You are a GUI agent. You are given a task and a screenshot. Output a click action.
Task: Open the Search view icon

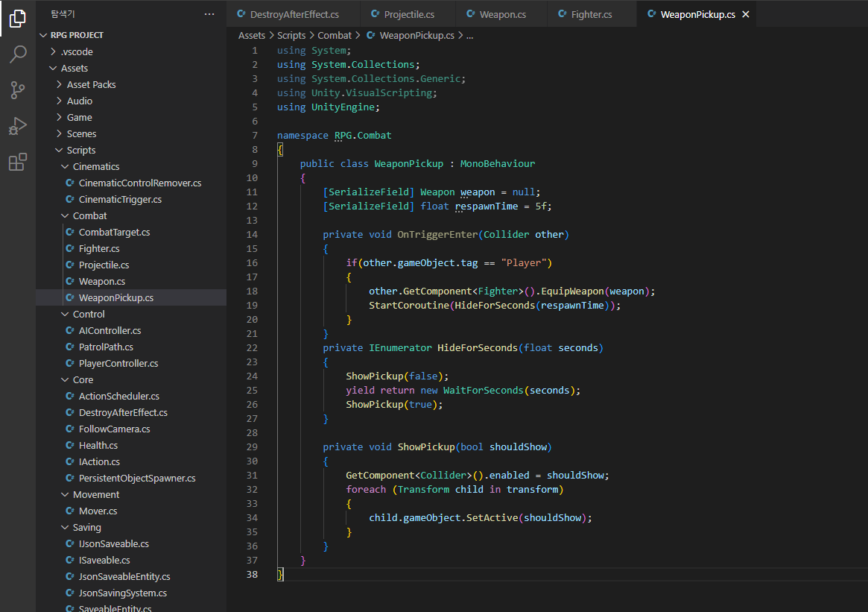[x=18, y=54]
